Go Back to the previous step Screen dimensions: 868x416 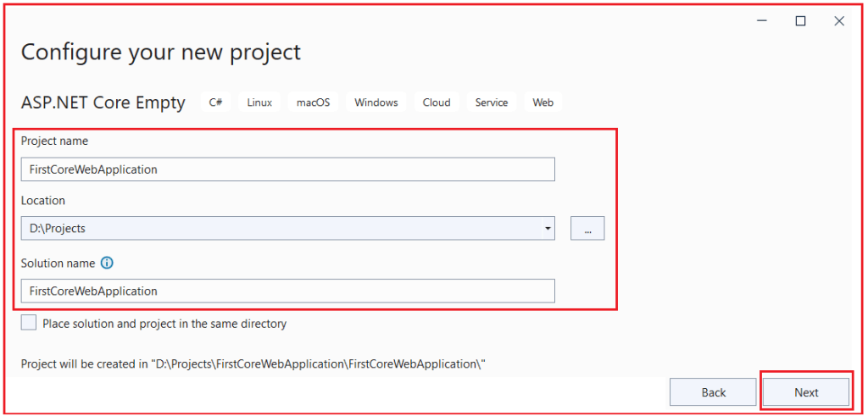(x=713, y=392)
